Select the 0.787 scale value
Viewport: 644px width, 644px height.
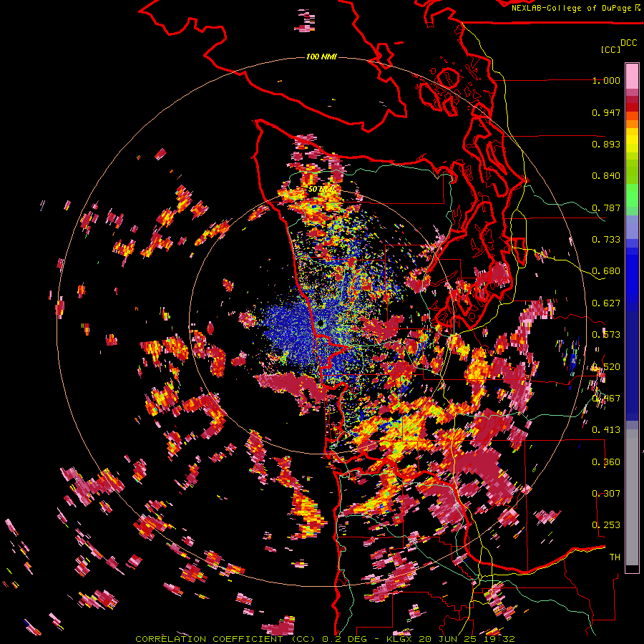point(606,208)
